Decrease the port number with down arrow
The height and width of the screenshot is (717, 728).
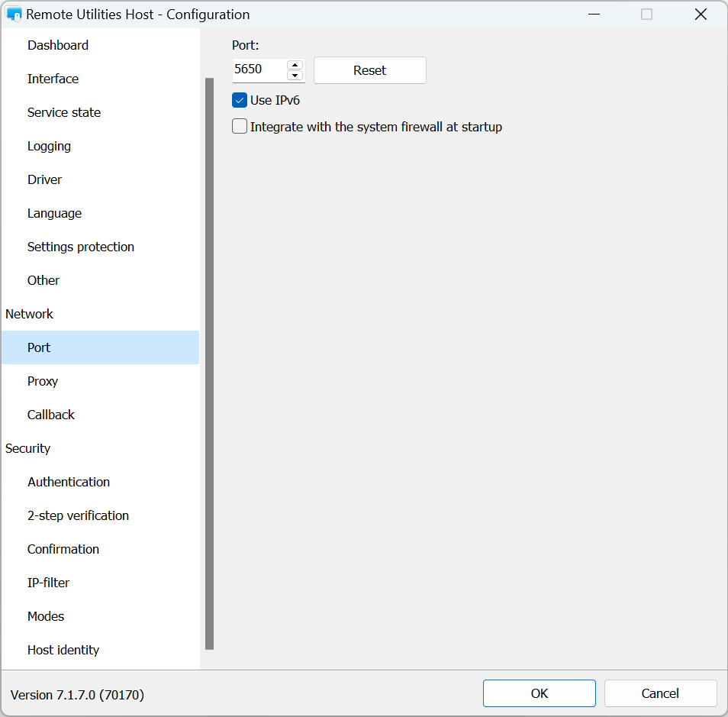(295, 76)
